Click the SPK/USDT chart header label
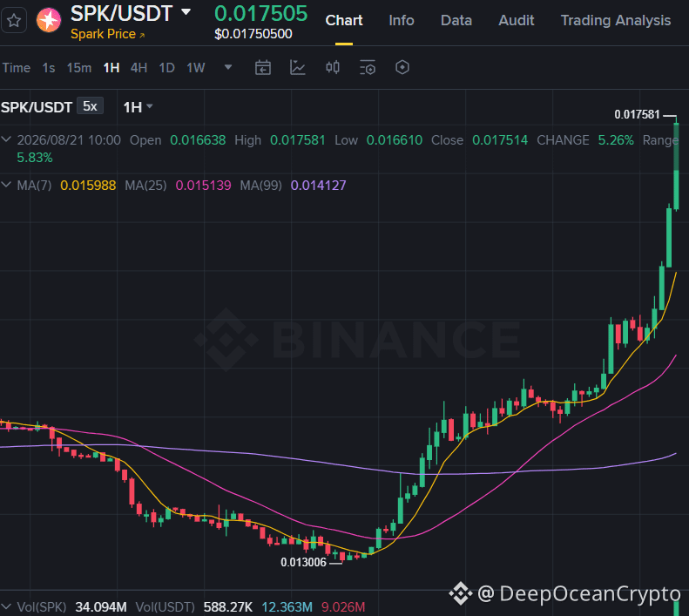Screen dimensions: 689x616 (36, 107)
